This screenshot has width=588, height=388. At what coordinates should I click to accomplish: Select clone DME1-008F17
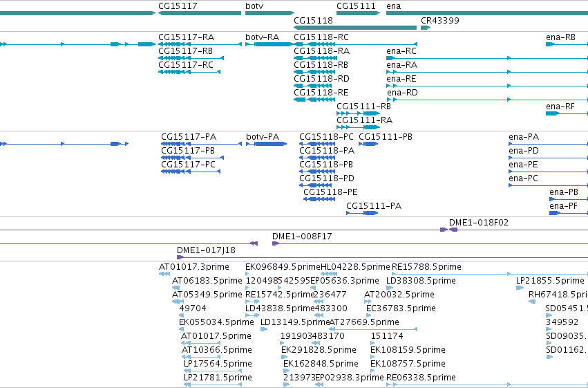[302, 237]
